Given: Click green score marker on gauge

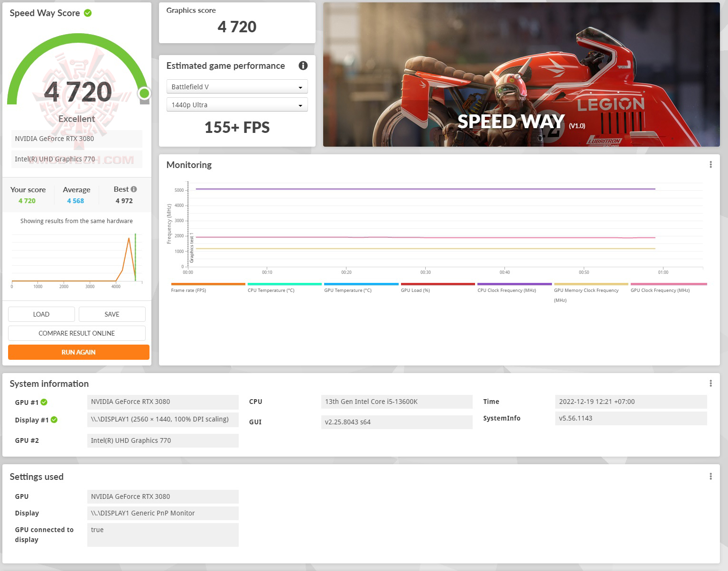Looking at the screenshot, I should click(144, 93).
